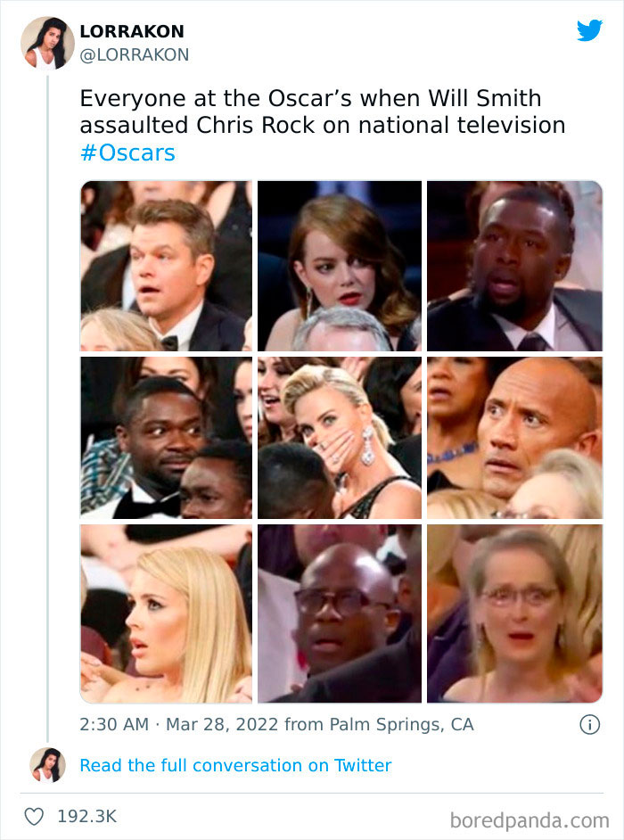This screenshot has height=840, width=624.
Task: Click LORRAKON's profile avatar
Action: pyautogui.click(x=48, y=42)
